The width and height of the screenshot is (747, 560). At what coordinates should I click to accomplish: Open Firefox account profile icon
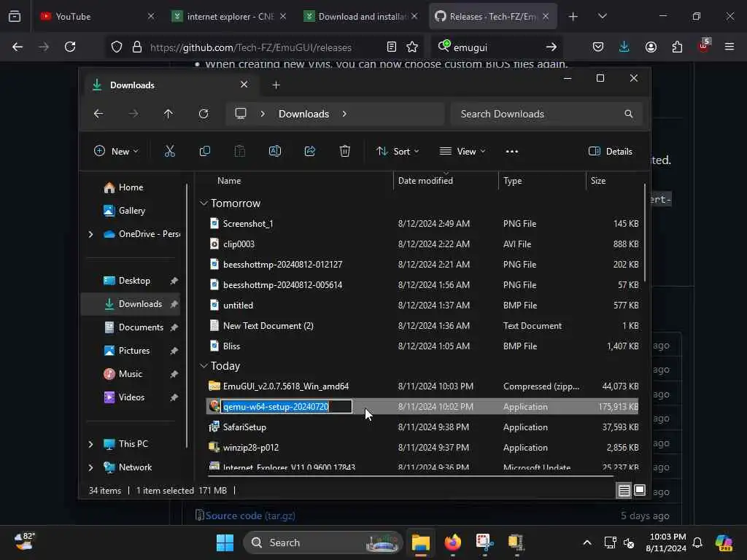(x=651, y=47)
